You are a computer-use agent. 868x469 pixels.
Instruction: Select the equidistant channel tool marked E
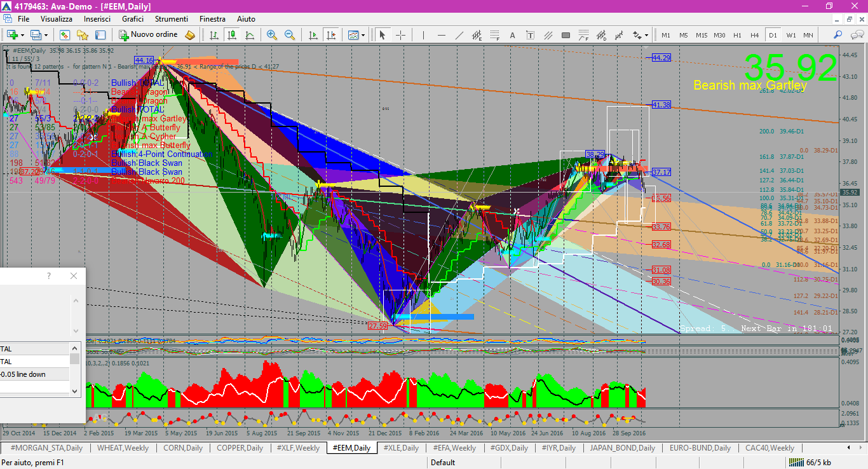(x=477, y=35)
